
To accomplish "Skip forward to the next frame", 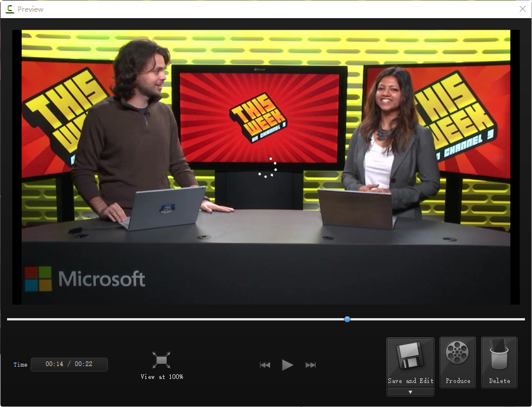I will pyautogui.click(x=310, y=365).
